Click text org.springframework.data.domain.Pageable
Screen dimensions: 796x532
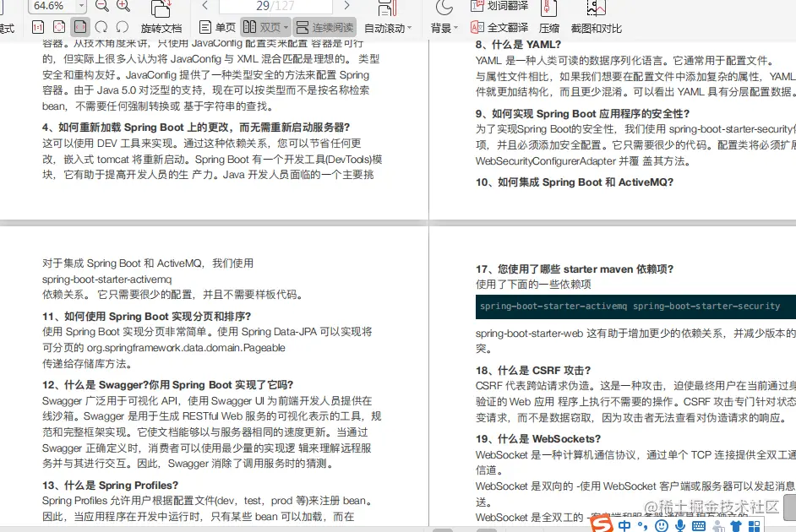pyautogui.click(x=186, y=348)
